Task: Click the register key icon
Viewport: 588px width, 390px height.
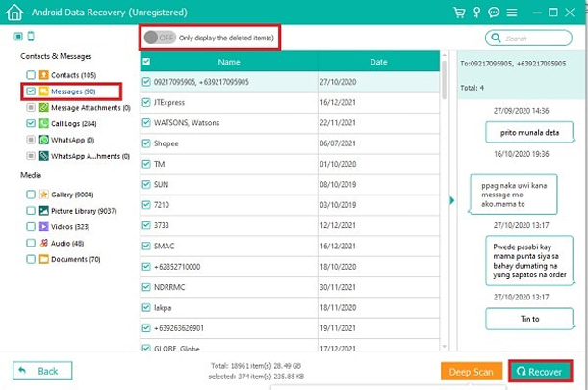Action: (476, 13)
